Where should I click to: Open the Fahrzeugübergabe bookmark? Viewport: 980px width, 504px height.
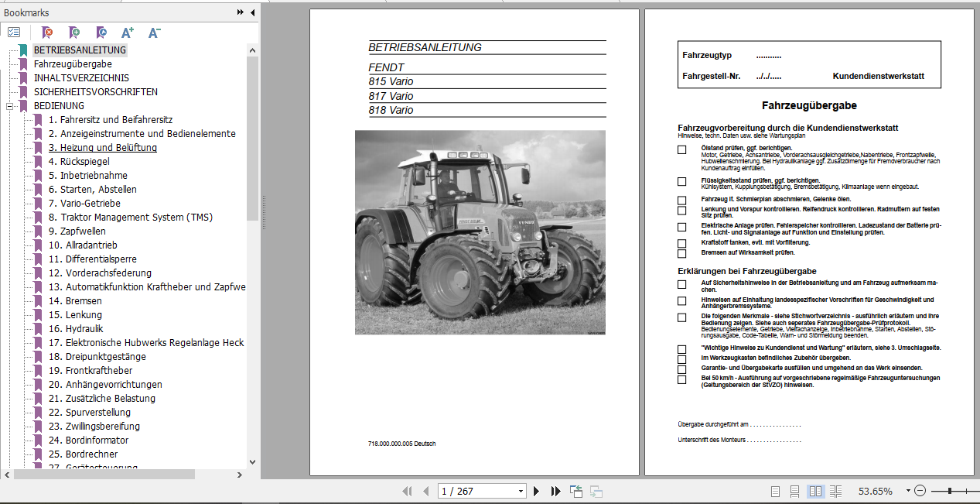click(73, 64)
